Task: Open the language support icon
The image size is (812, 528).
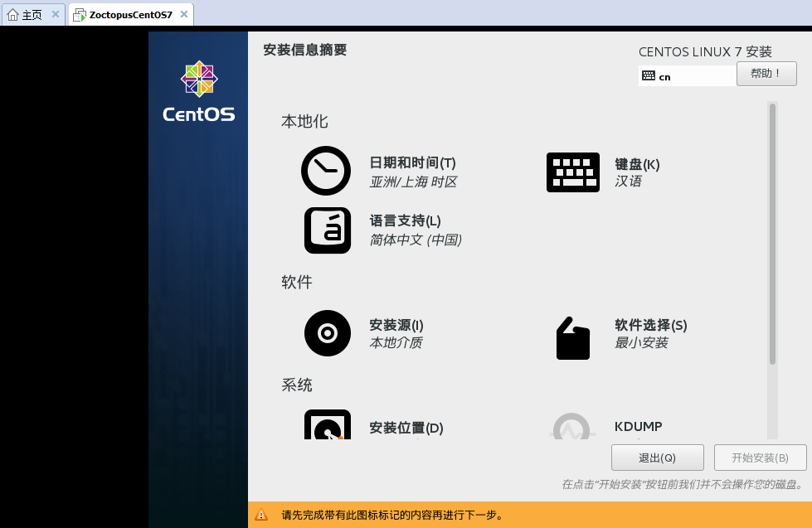Action: [x=328, y=230]
